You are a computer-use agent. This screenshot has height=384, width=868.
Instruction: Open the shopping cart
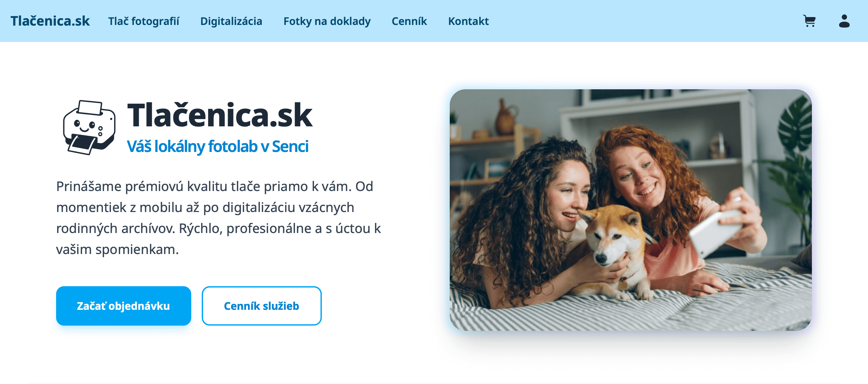[x=809, y=21]
